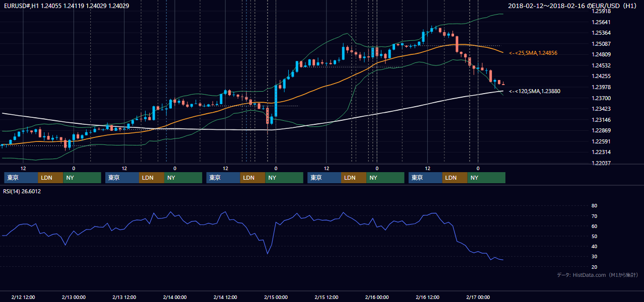This screenshot has width=644, height=302.
Task: Click the 2/17 00:00 time label
Action: tap(478, 297)
